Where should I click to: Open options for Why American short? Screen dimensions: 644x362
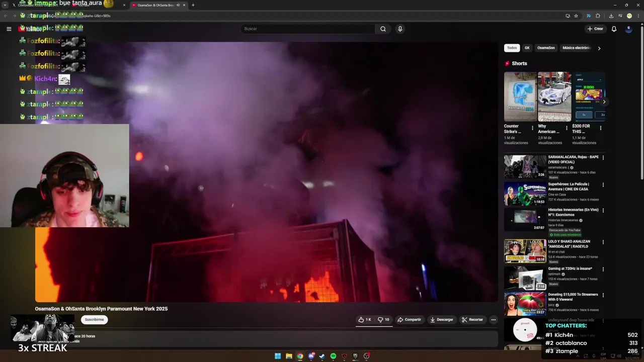[x=567, y=128]
